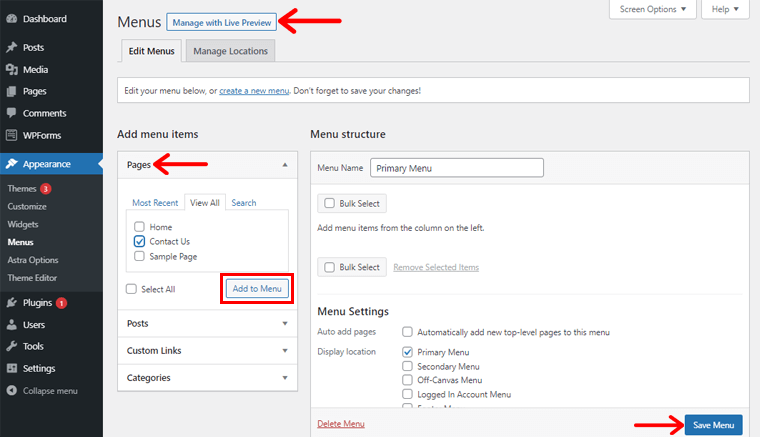Screen dimensions: 760x437
Task: Click the Pages icon in the sidebar
Action: (11, 91)
